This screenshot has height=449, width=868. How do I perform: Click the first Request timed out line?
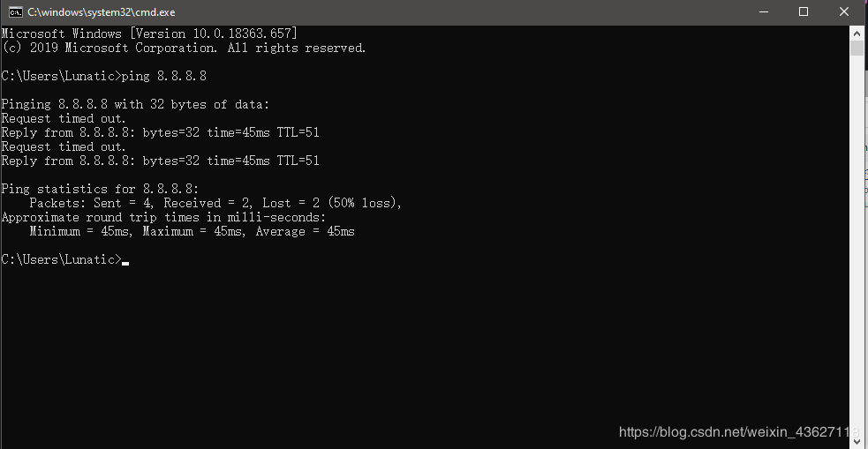pyautogui.click(x=64, y=118)
